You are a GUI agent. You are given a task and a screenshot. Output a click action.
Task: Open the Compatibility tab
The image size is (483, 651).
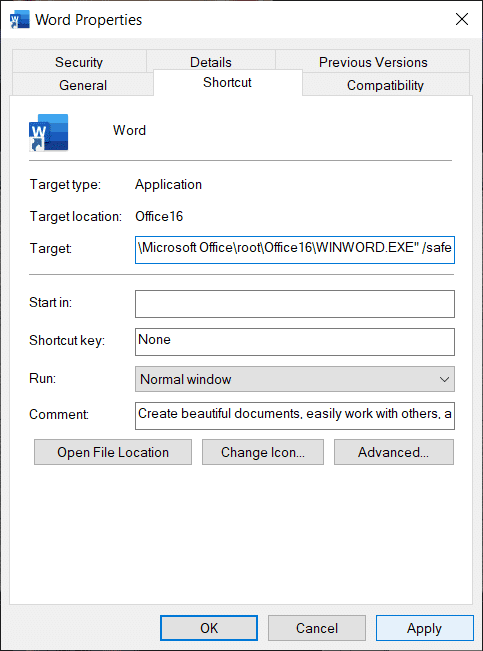[385, 85]
